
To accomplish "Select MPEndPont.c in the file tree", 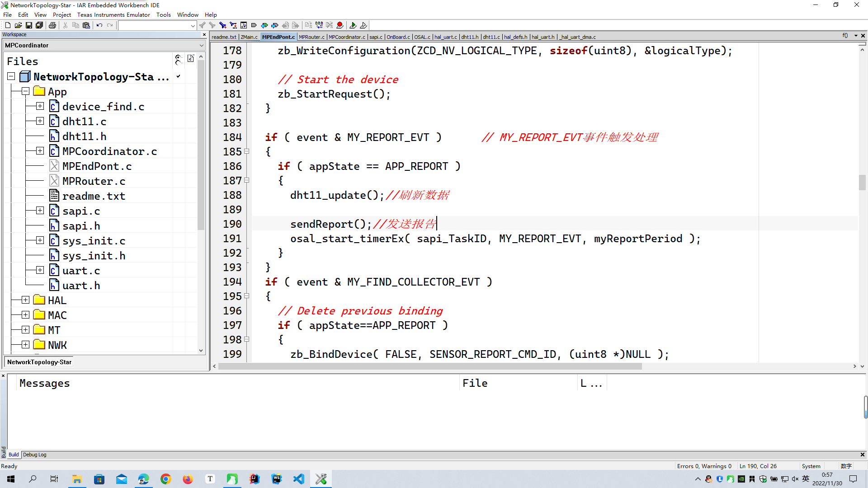I will [x=97, y=166].
